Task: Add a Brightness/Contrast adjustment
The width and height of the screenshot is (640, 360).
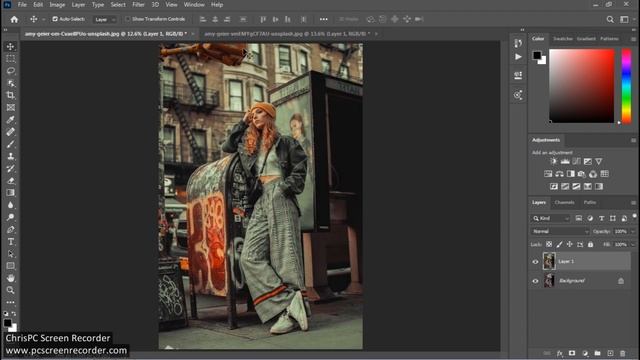Action: tap(553, 162)
